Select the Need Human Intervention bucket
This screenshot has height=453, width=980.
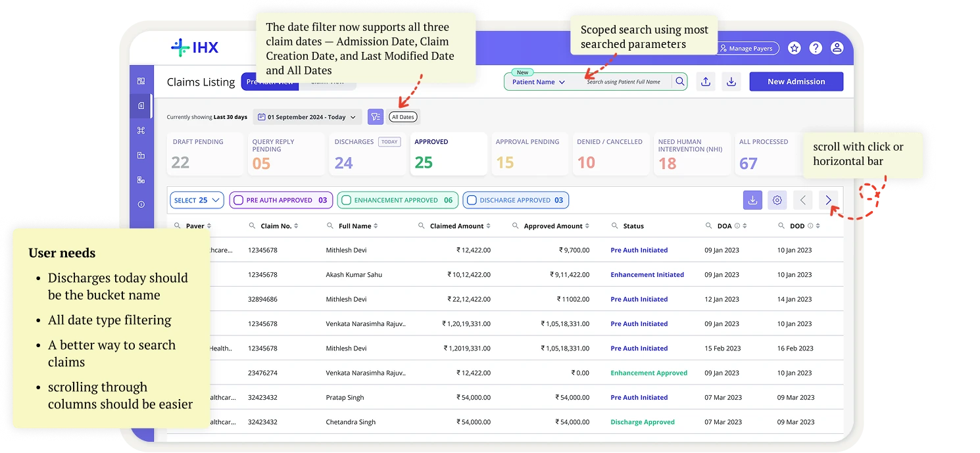tap(692, 154)
